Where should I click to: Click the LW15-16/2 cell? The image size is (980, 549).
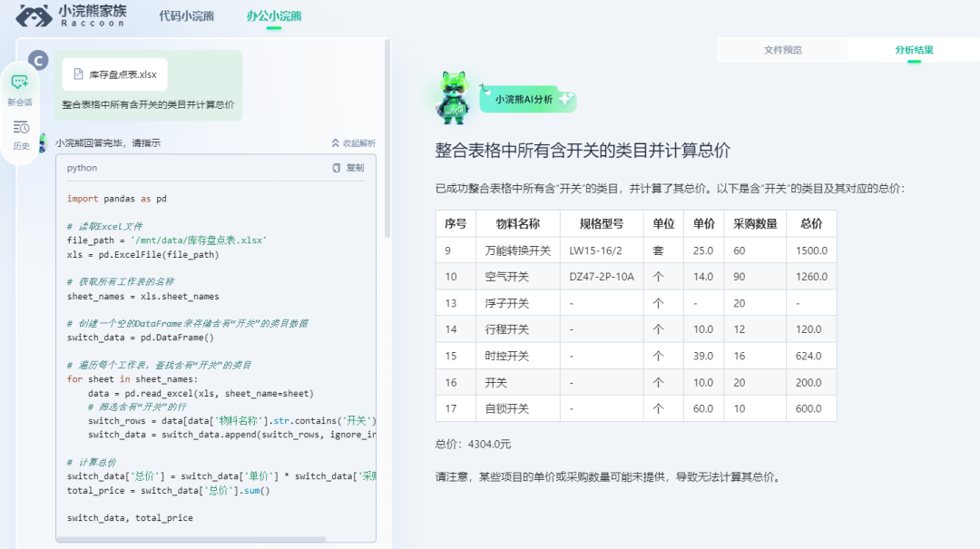point(602,250)
